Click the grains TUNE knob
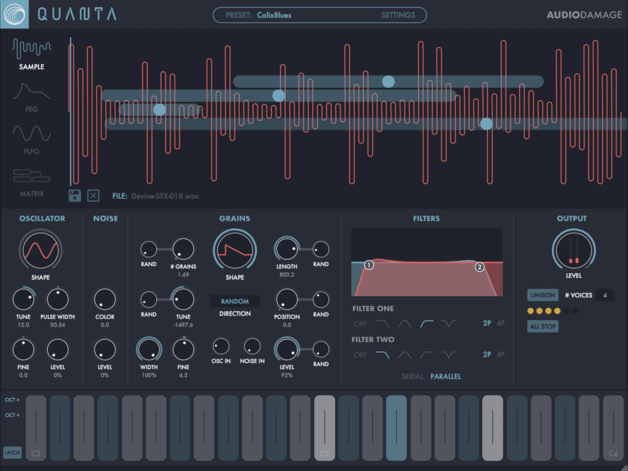628x471 pixels. 183,299
